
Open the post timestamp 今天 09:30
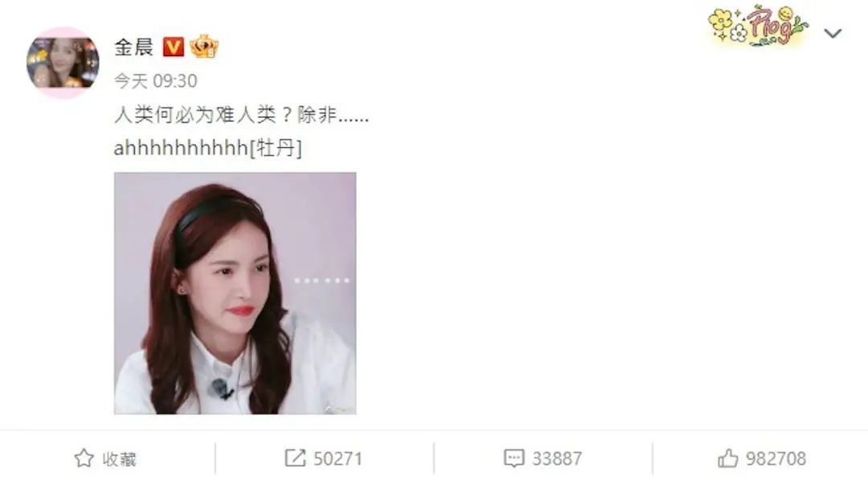coord(156,81)
